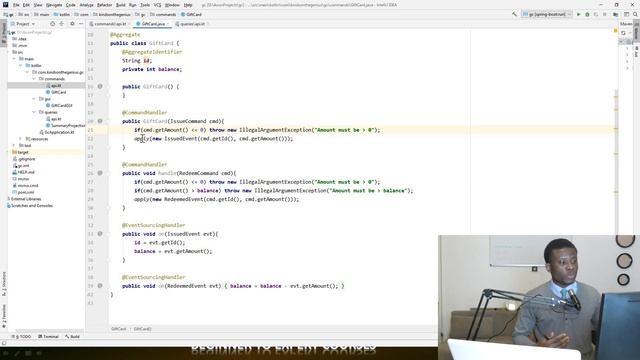Select mvnw.cmd in project tree
The image size is (640, 360).
point(25,185)
